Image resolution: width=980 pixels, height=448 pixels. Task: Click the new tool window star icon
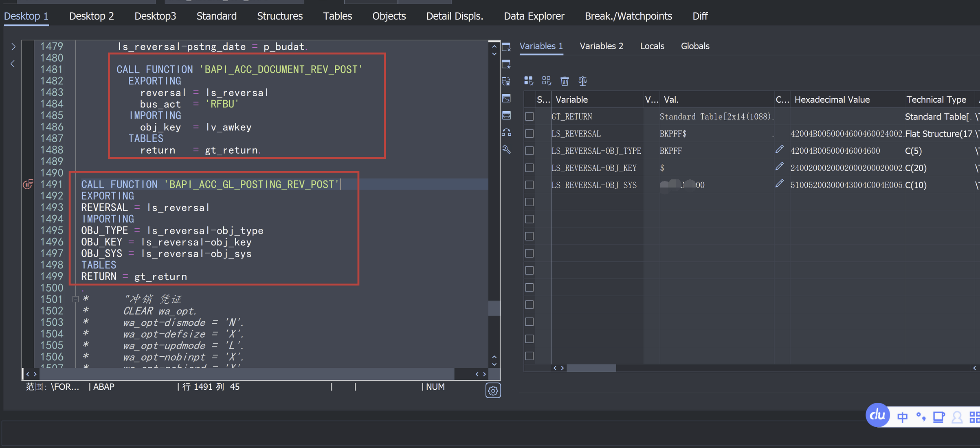[x=506, y=64]
